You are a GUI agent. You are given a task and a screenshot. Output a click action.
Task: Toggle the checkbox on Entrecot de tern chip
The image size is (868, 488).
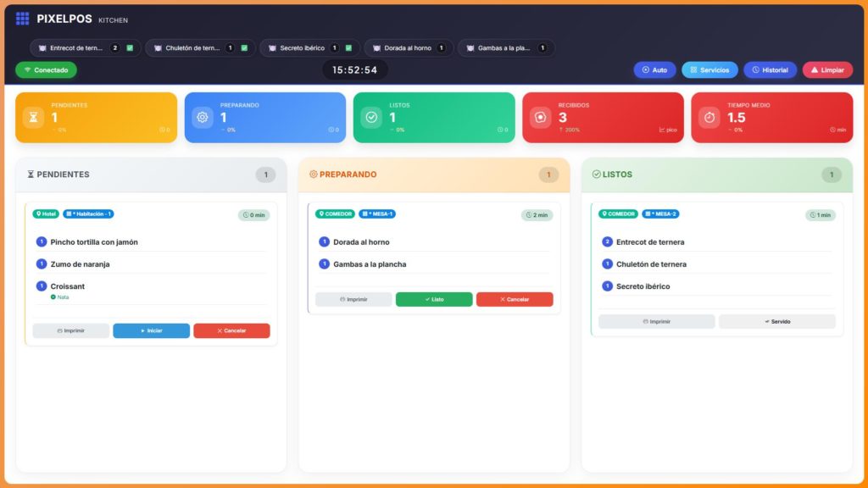pos(130,48)
